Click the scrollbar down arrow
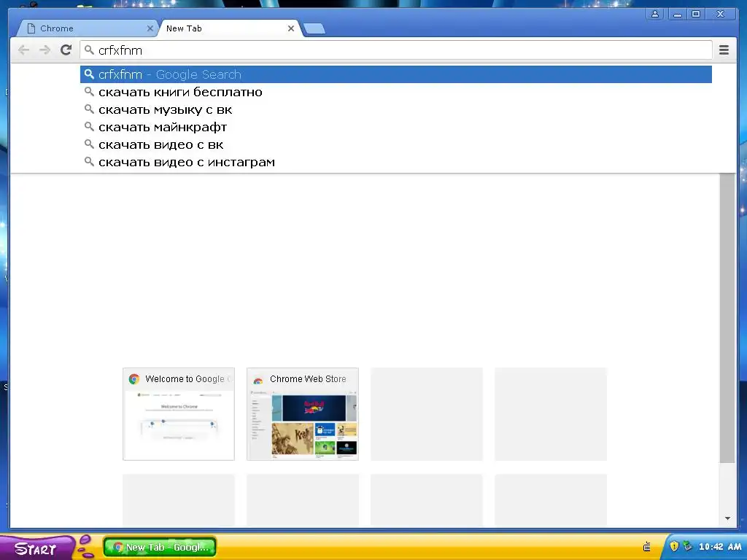The width and height of the screenshot is (747, 560). pyautogui.click(x=727, y=518)
